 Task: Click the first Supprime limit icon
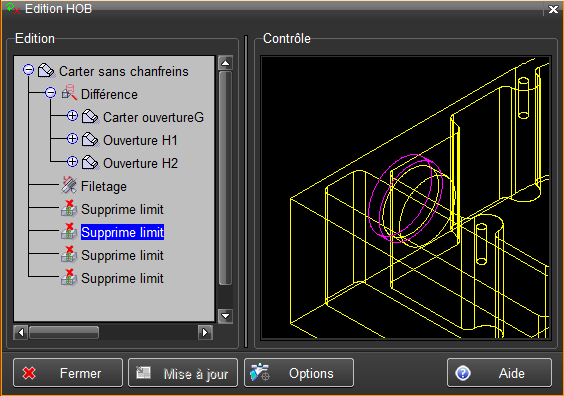click(69, 209)
